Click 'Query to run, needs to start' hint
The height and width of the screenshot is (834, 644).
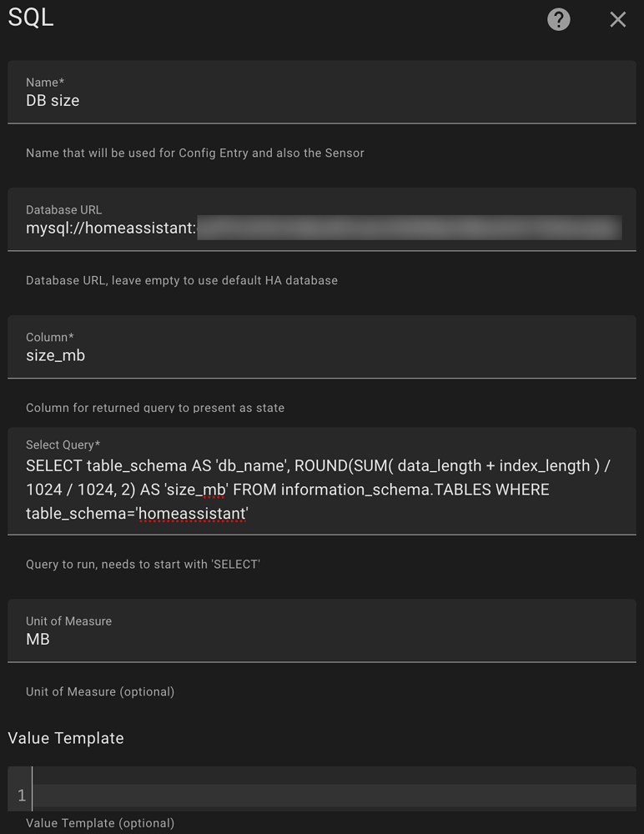[143, 565]
